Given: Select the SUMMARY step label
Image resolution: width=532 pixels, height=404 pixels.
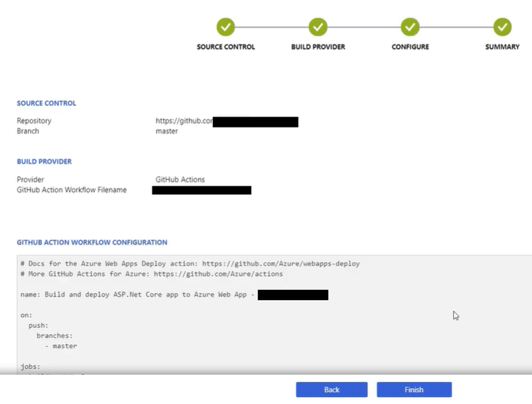Looking at the screenshot, I should 502,47.
